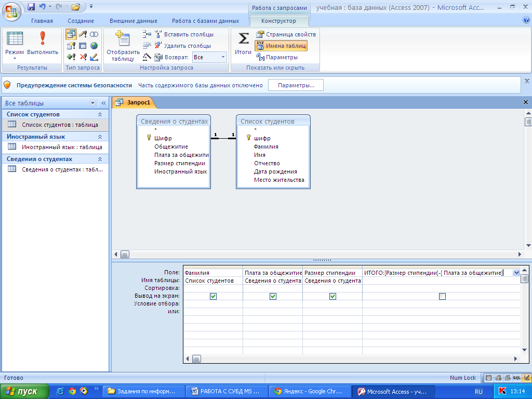Collapse the Список студентов group
532x399 pixels.
[x=100, y=114]
